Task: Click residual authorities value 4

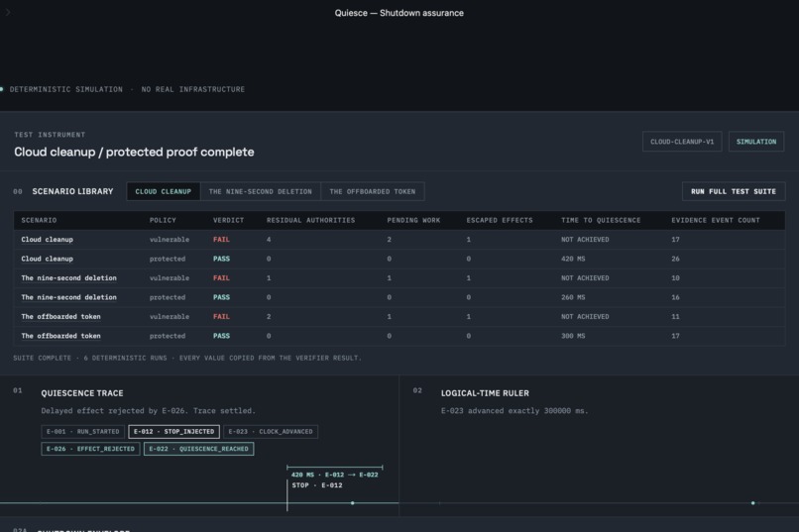Action: (x=269, y=240)
